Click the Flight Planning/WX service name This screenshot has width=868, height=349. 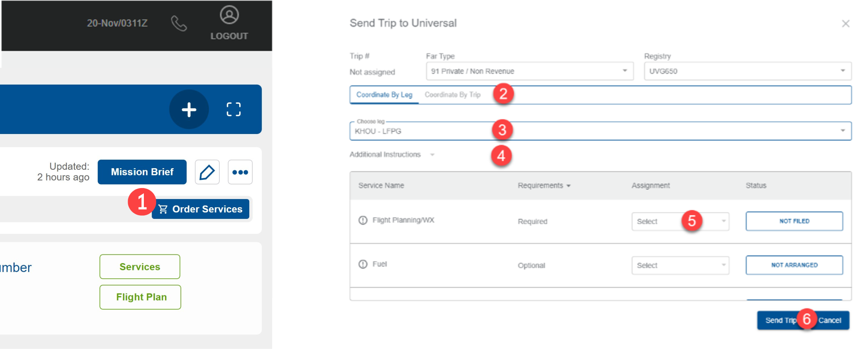pyautogui.click(x=403, y=220)
